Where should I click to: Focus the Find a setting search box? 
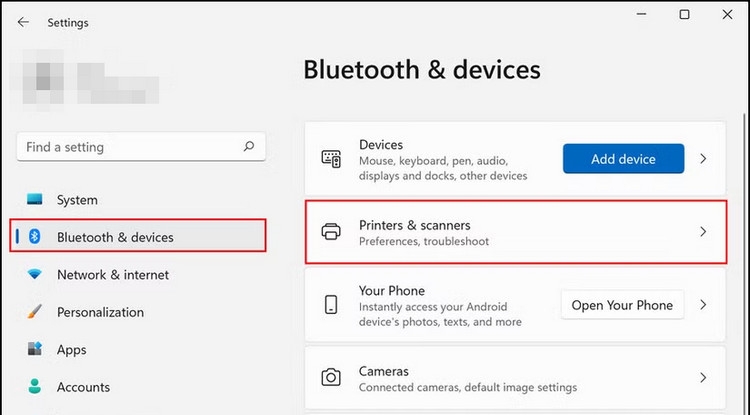(130, 147)
